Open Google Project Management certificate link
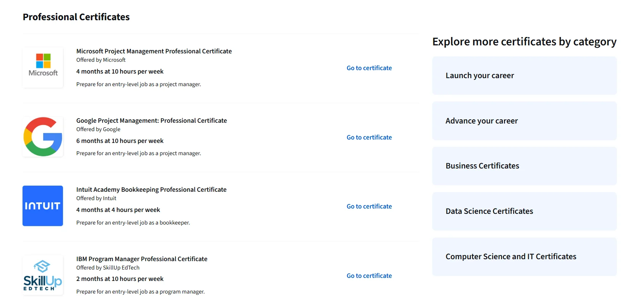The height and width of the screenshot is (300, 644). (x=369, y=137)
